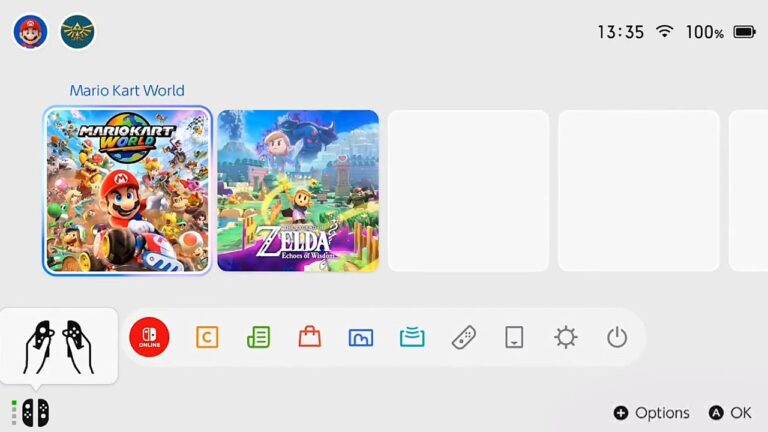Open the News icon
This screenshot has width=768, height=432.
[x=259, y=337]
